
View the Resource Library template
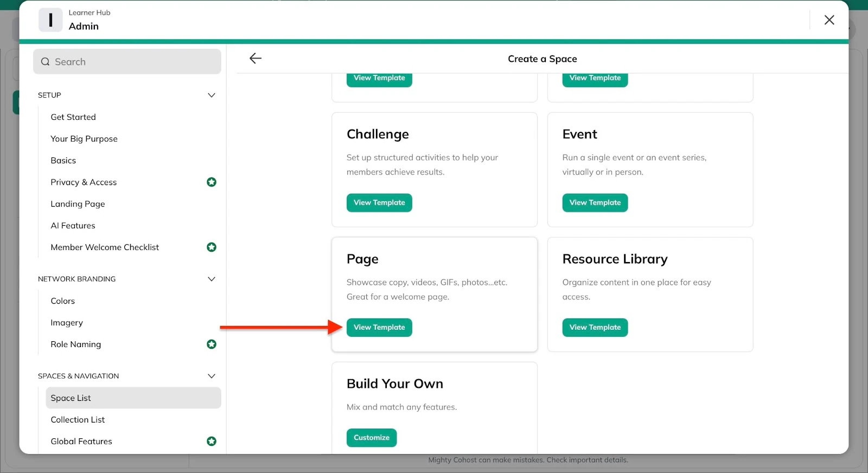tap(595, 328)
